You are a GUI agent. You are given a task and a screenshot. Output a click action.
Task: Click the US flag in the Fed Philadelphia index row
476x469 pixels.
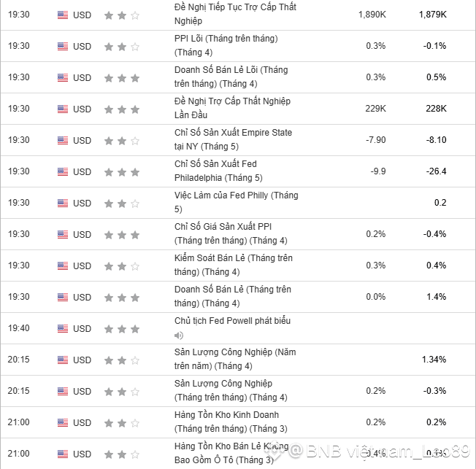click(x=63, y=171)
